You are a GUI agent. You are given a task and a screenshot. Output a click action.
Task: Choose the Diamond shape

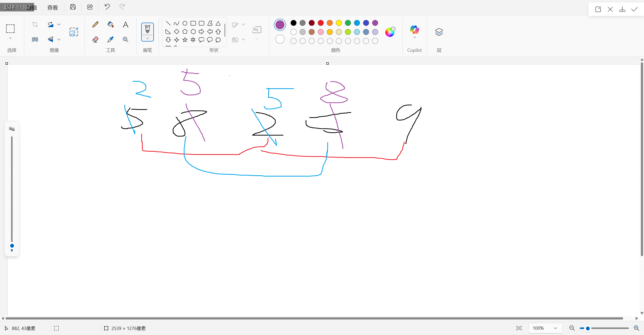tap(176, 32)
